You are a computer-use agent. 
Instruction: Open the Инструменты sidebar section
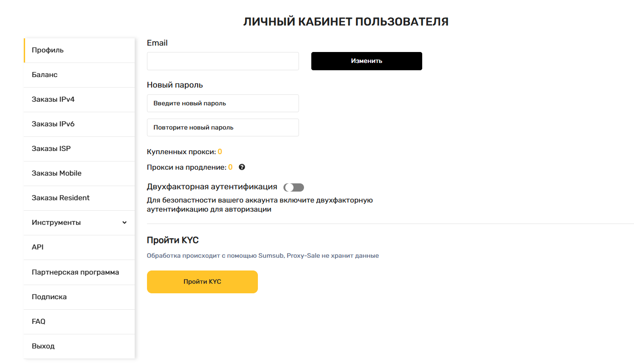click(79, 223)
